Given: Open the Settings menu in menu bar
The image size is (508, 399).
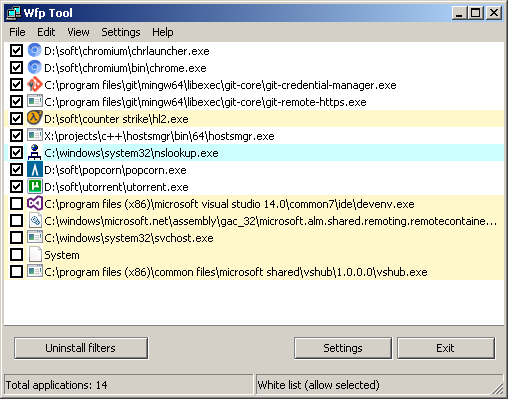Looking at the screenshot, I should (x=121, y=32).
